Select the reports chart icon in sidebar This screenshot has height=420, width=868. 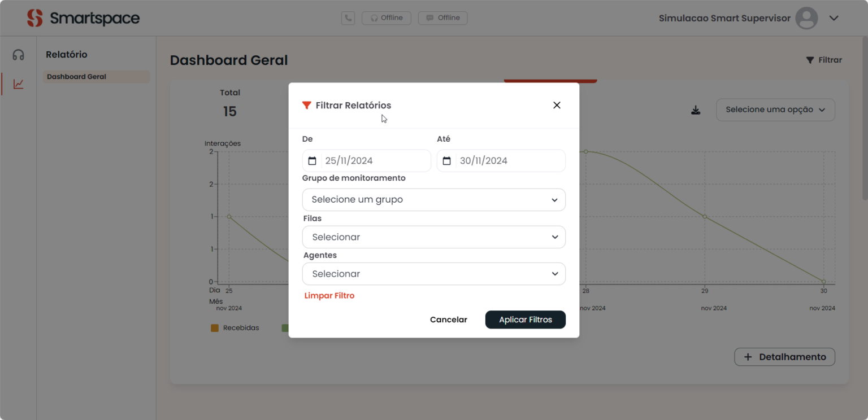pos(18,82)
